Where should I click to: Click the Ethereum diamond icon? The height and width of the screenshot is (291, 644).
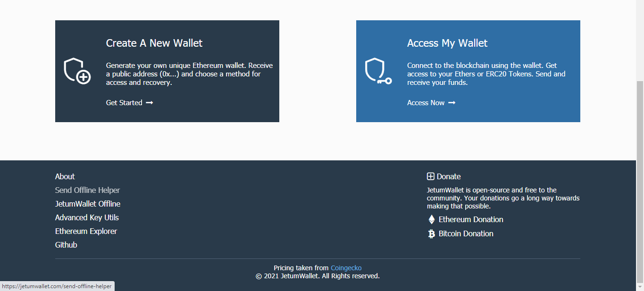point(431,219)
